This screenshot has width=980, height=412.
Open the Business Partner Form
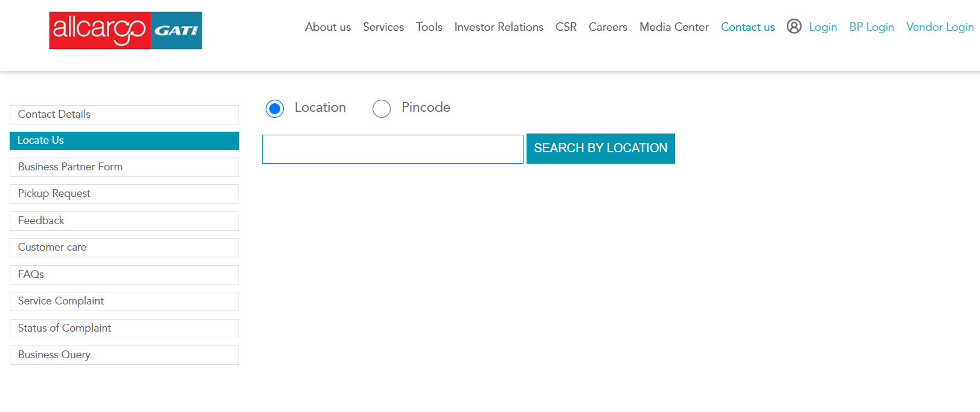tap(124, 167)
